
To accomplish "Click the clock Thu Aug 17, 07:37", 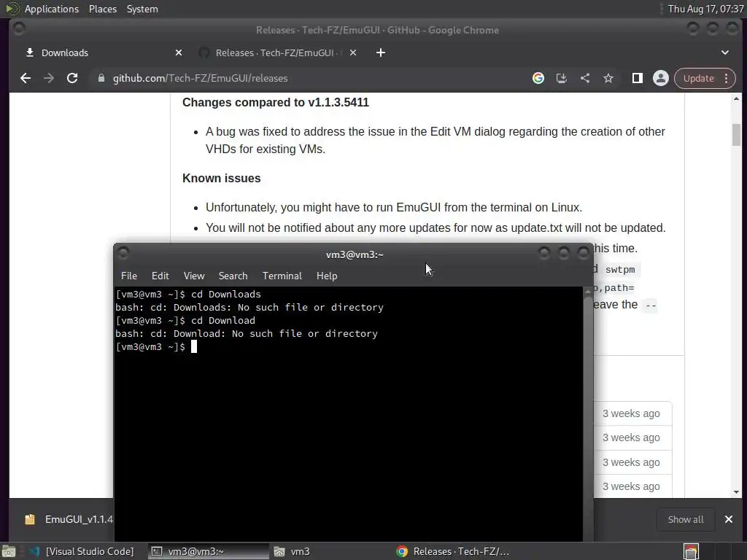I will (705, 9).
